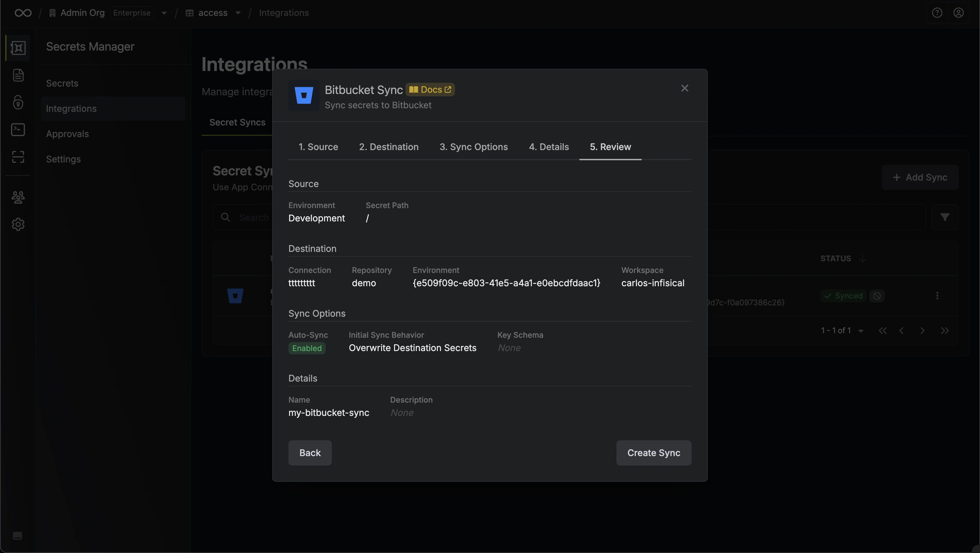Click the bottom-left panel collapse icon
Viewport: 980px width, 553px height.
pos(17,536)
